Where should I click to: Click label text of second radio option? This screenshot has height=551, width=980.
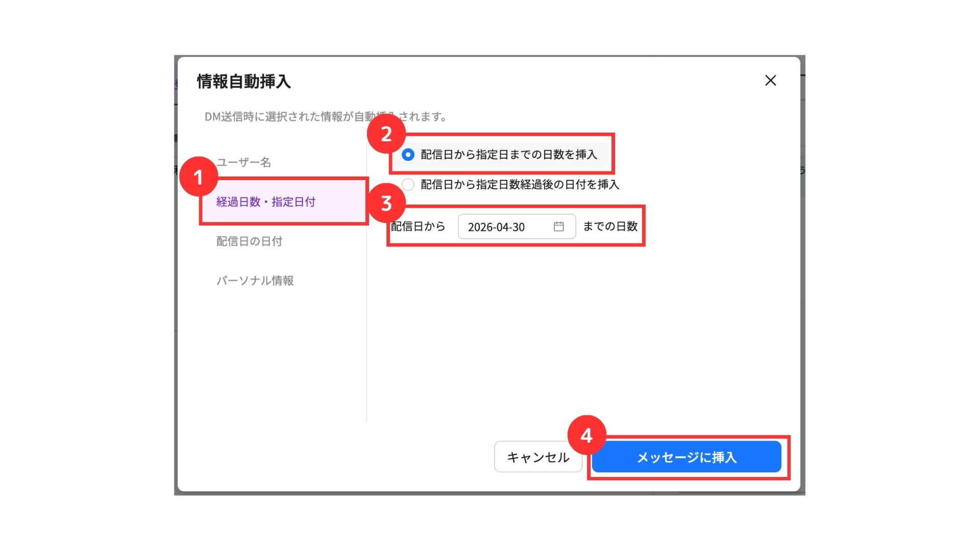[x=520, y=185]
